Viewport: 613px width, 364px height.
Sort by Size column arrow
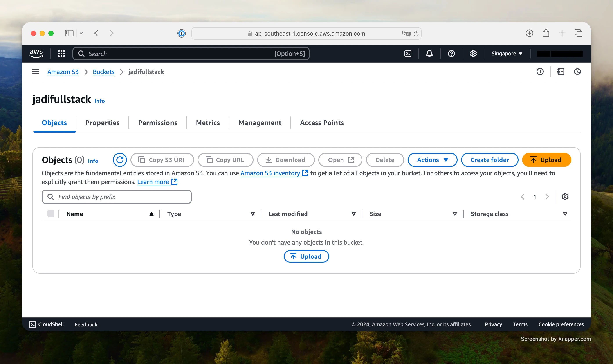pyautogui.click(x=454, y=214)
